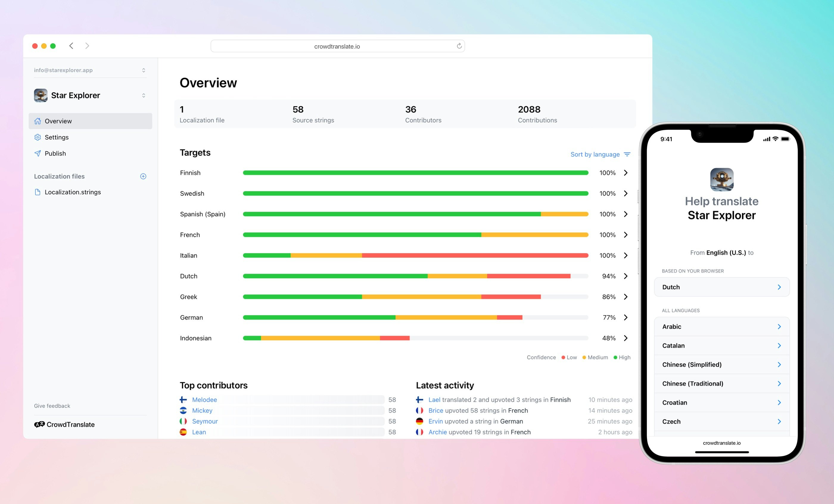834x504 pixels.
Task: Click the 2088 Contributions stat
Action: (538, 114)
